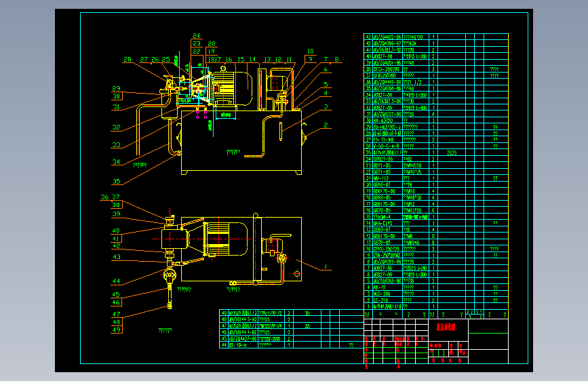Viewport: 588px width, 381px height.
Task: Select callout number 3 beside the tank
Action: [x=326, y=107]
